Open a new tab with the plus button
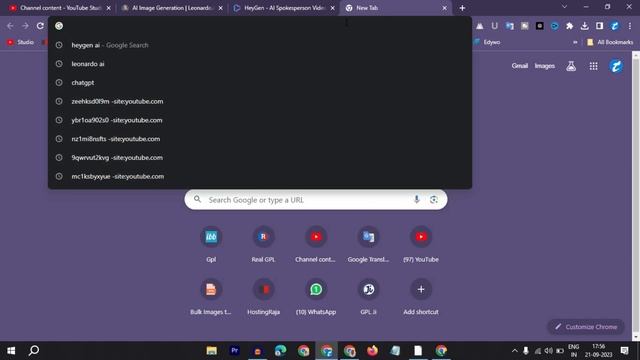This screenshot has height=360, width=640. click(462, 8)
